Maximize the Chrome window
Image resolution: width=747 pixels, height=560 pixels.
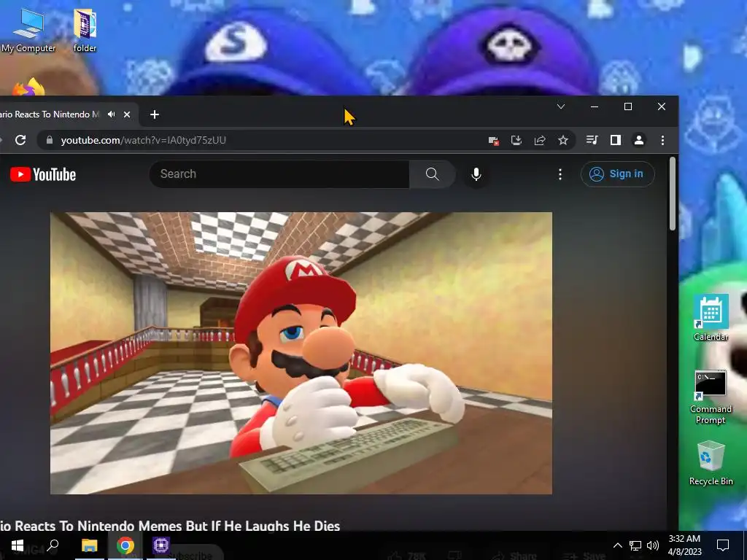pos(628,106)
